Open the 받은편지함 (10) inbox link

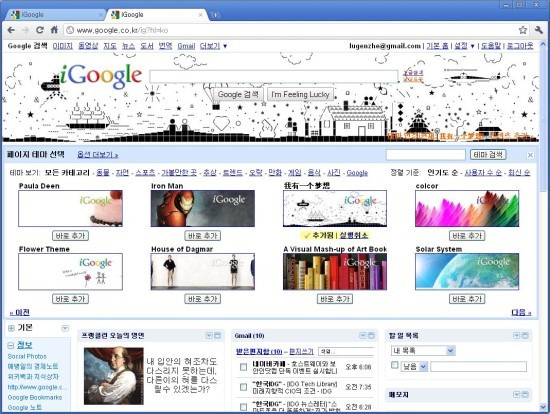(x=259, y=351)
